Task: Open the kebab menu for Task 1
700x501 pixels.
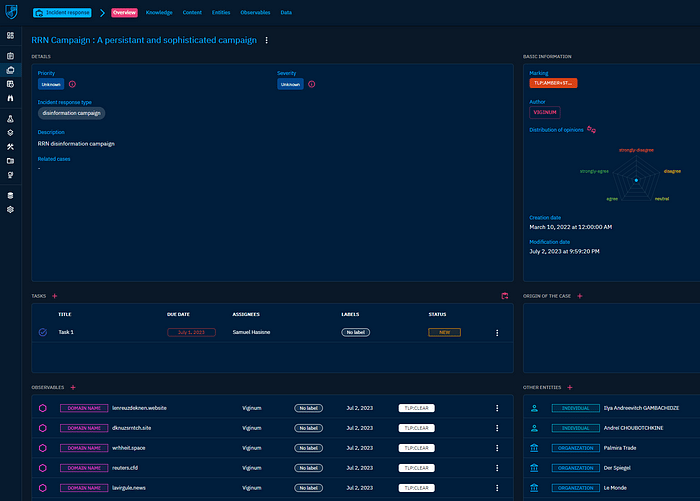Action: 497,332
